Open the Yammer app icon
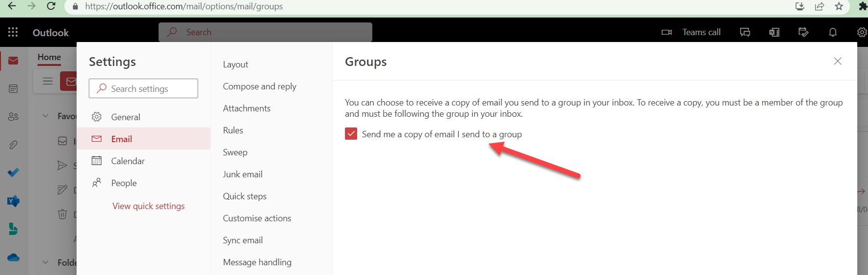Image resolution: width=868 pixels, height=275 pixels. tap(13, 201)
